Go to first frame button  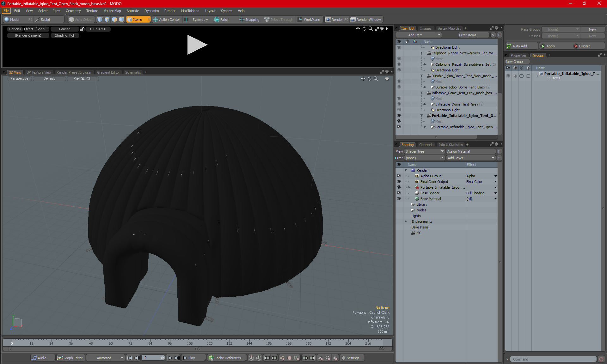pos(129,358)
